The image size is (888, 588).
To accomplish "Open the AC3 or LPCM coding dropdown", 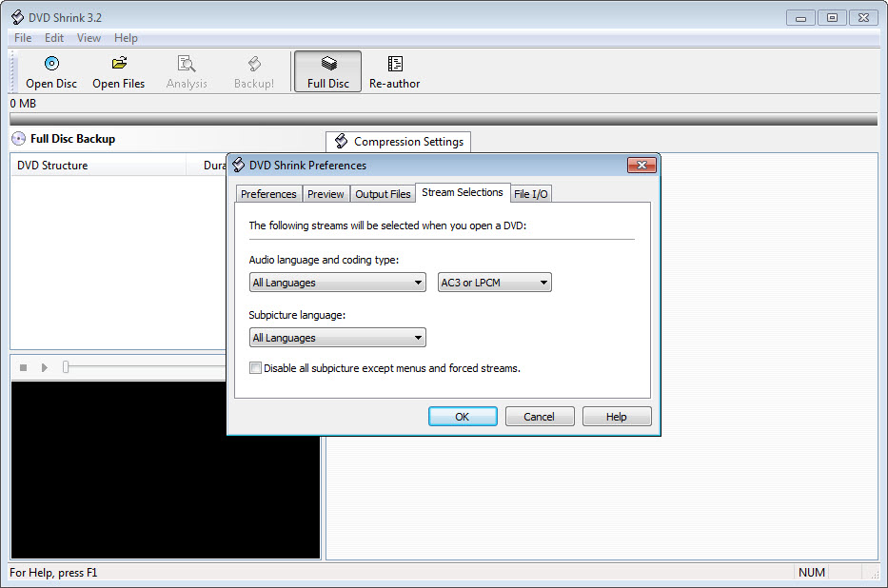I will click(494, 283).
